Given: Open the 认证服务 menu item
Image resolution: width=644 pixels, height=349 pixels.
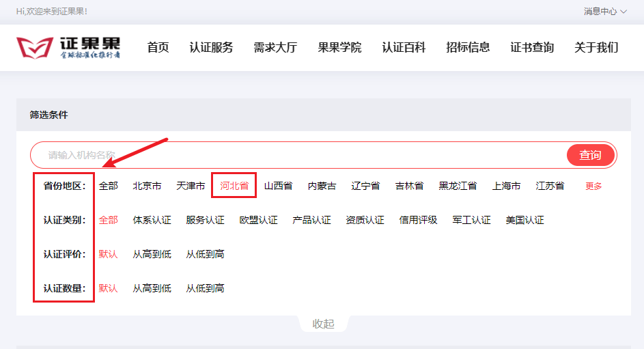Looking at the screenshot, I should click(211, 48).
